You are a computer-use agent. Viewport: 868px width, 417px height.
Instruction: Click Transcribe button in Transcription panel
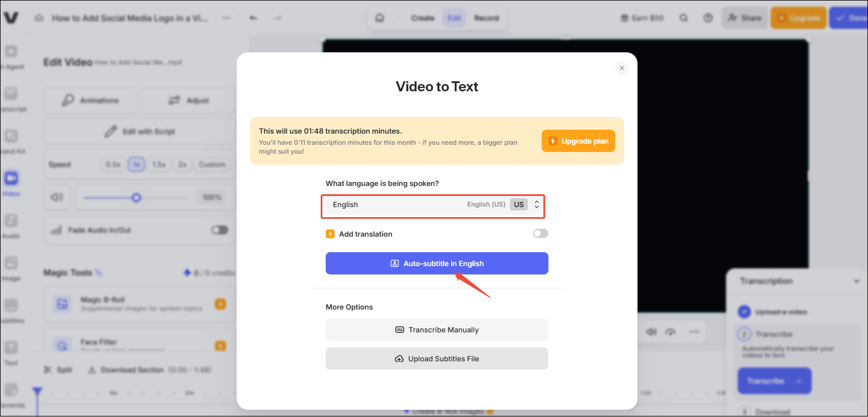tap(774, 381)
